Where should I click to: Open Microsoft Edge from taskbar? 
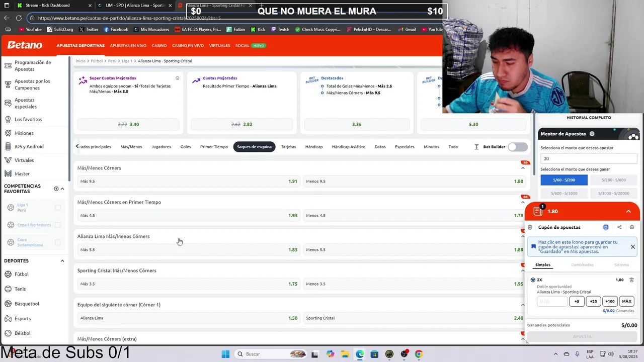[360, 354]
